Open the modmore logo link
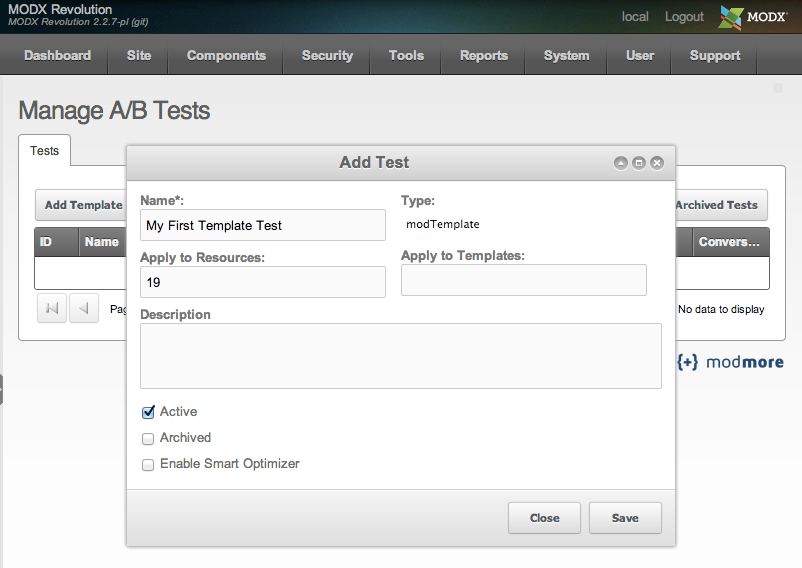Screen dimensions: 802x568 (730, 362)
